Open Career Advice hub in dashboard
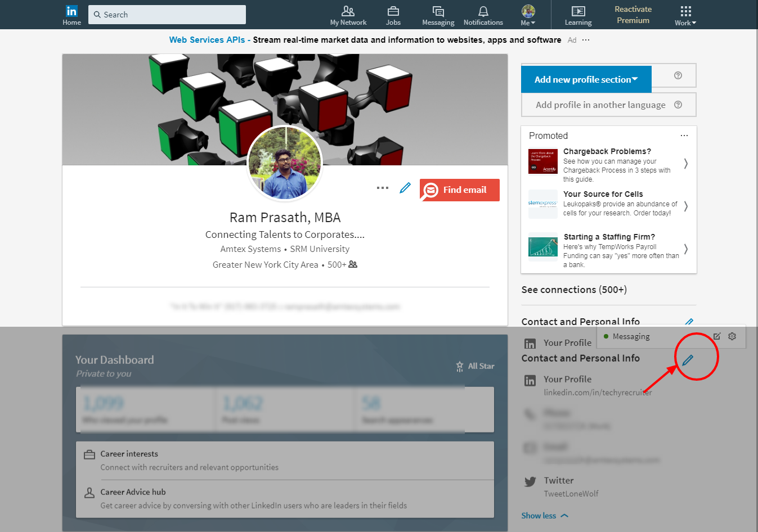The height and width of the screenshot is (532, 758). (x=285, y=499)
